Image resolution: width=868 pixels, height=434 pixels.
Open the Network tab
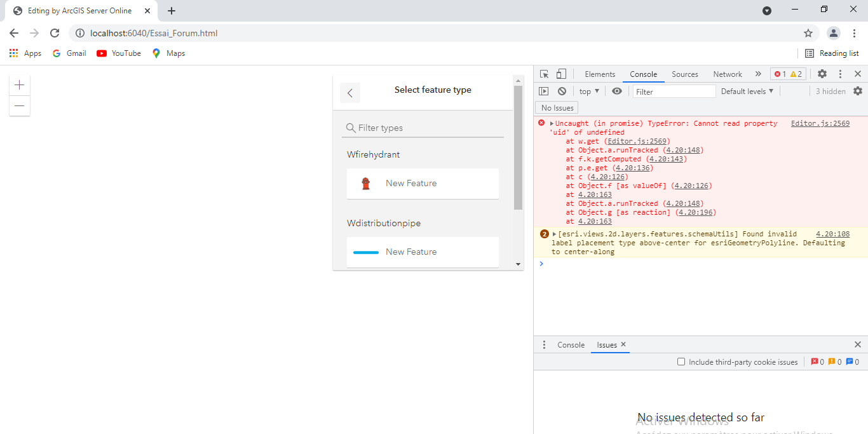728,74
